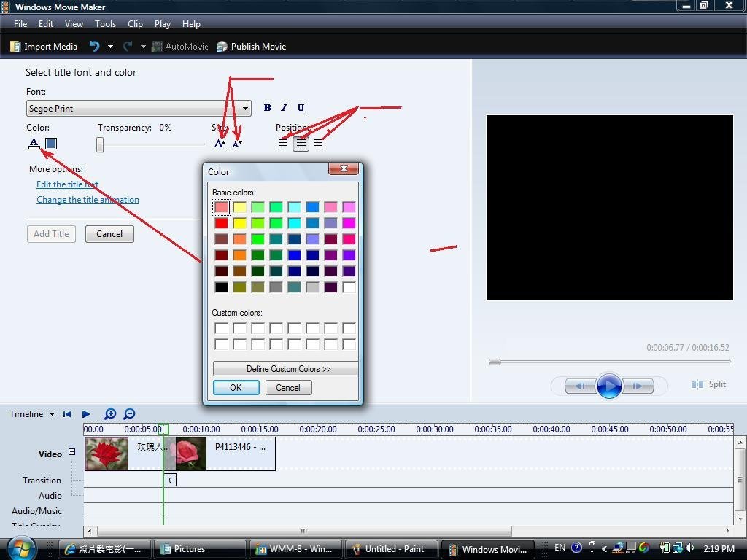Click the Publish Movie icon
This screenshot has height=560, width=747.
point(222,47)
